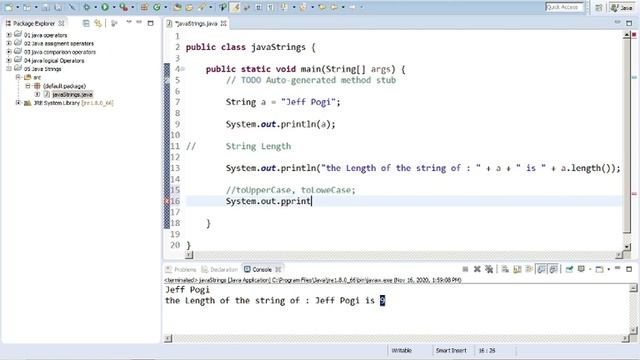This screenshot has width=640, height=360.
Task: Select the Java perspective button
Action: (621, 7)
